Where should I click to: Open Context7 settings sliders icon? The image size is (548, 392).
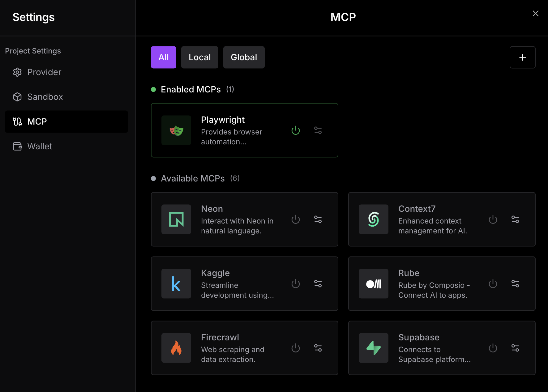(515, 219)
